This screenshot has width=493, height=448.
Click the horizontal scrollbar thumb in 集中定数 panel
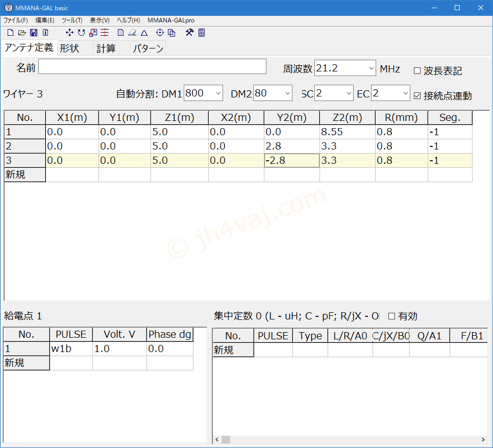click(x=226, y=439)
